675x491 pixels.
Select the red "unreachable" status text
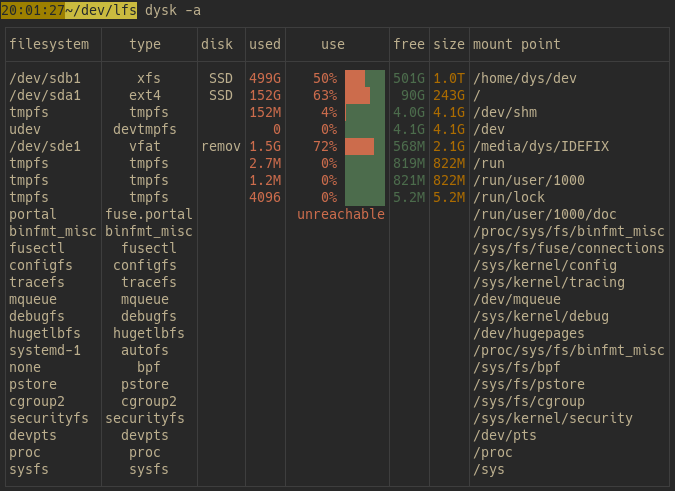click(x=341, y=214)
